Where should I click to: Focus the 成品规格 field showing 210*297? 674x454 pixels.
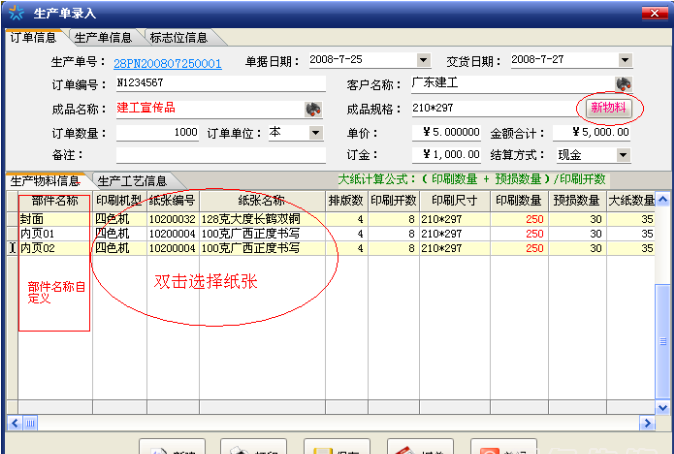(494, 108)
